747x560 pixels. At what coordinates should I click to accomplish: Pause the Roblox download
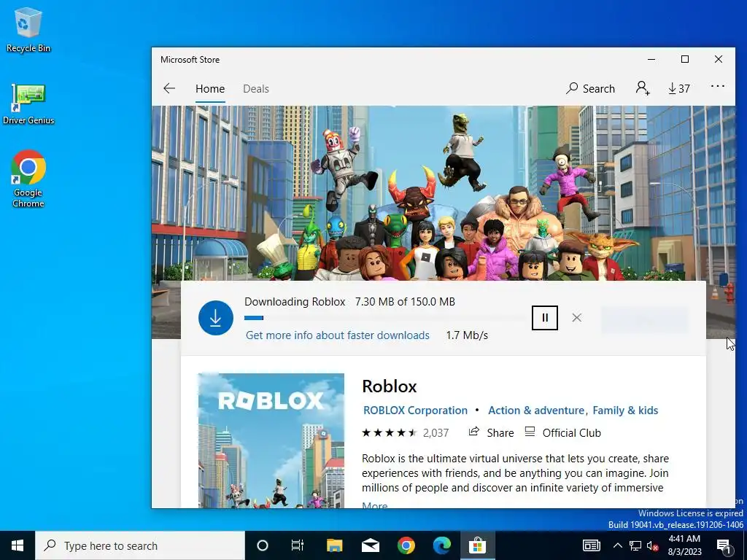click(544, 318)
